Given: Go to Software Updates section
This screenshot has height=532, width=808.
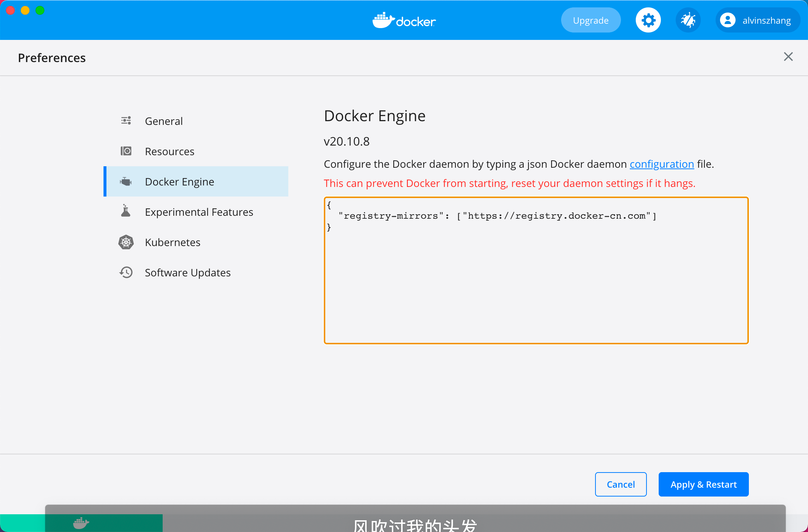Looking at the screenshot, I should pyautogui.click(x=196, y=272).
